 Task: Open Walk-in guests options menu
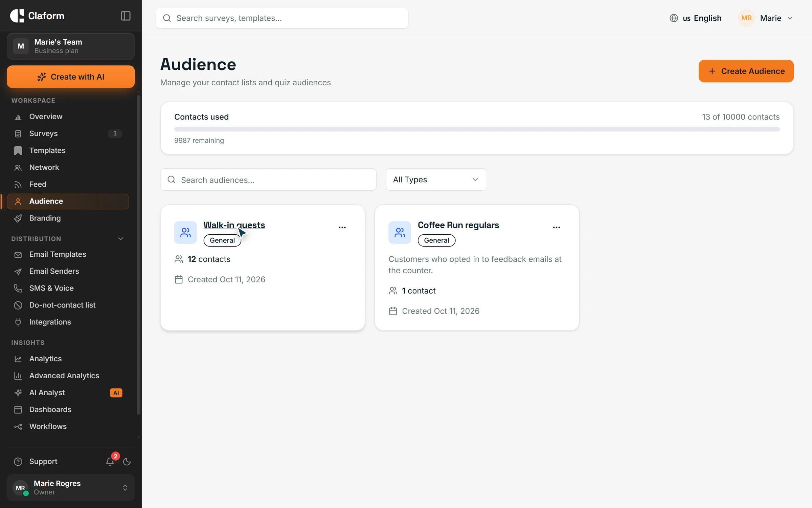coord(342,227)
